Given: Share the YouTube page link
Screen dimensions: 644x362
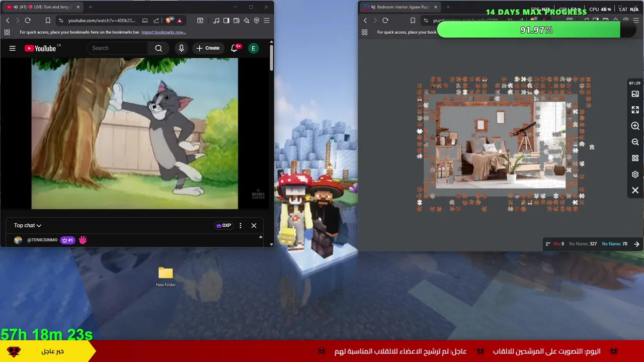Looking at the screenshot, I should 156,21.
